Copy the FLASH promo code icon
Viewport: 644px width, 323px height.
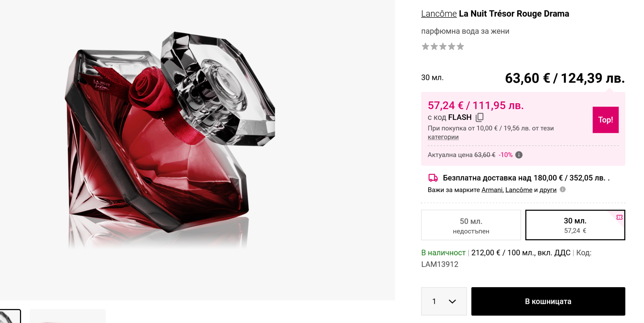coord(480,117)
